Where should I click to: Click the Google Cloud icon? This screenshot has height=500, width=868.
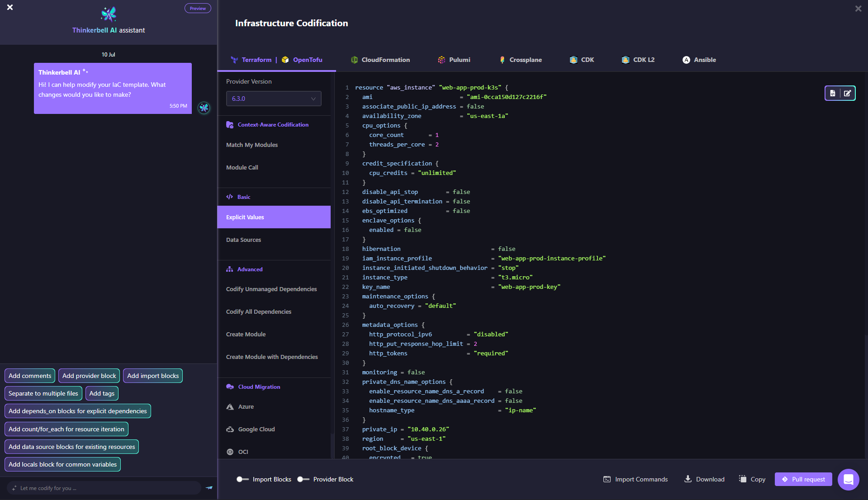[230, 429]
